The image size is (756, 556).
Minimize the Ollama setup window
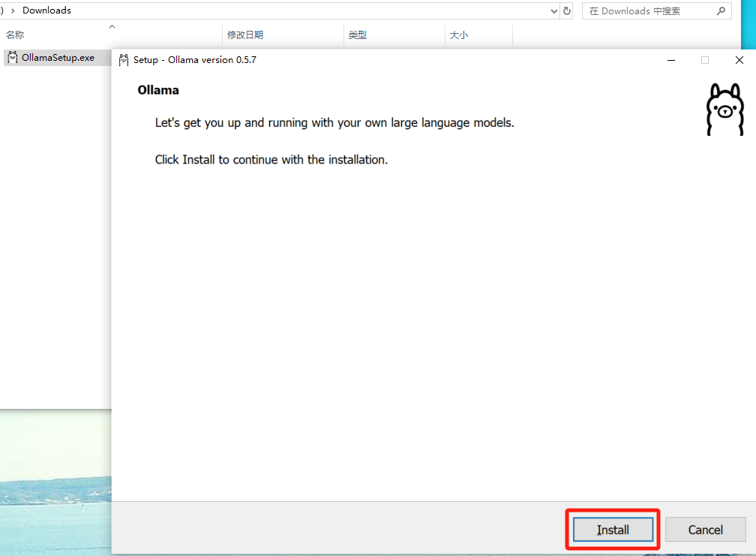(x=671, y=60)
